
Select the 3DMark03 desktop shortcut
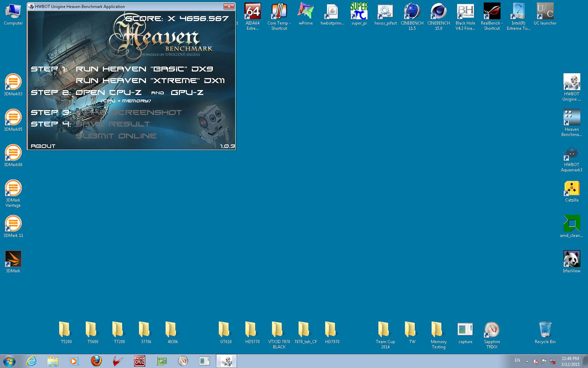(x=13, y=84)
